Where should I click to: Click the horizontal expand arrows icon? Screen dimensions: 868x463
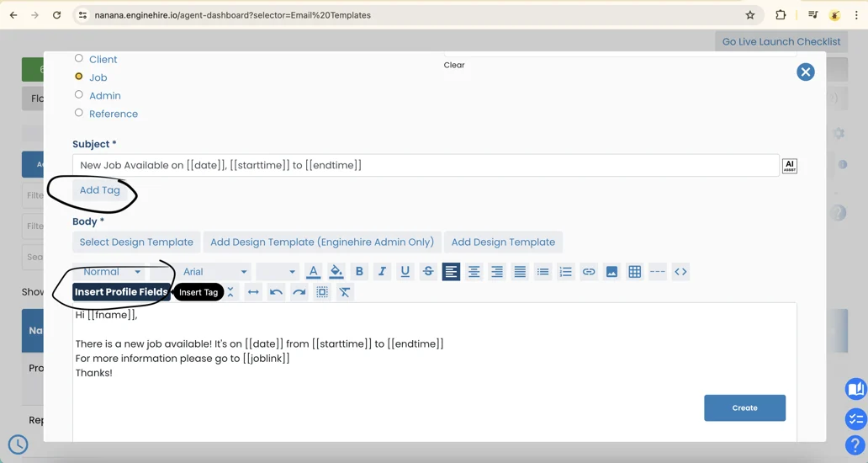pyautogui.click(x=253, y=292)
